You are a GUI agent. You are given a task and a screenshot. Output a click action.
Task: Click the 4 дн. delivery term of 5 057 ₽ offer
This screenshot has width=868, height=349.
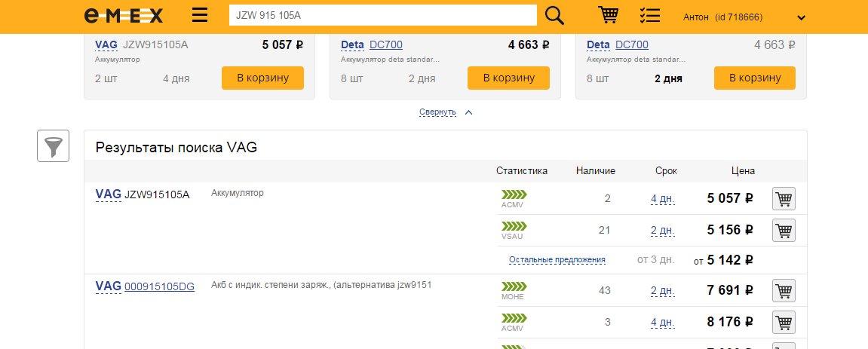662,199
